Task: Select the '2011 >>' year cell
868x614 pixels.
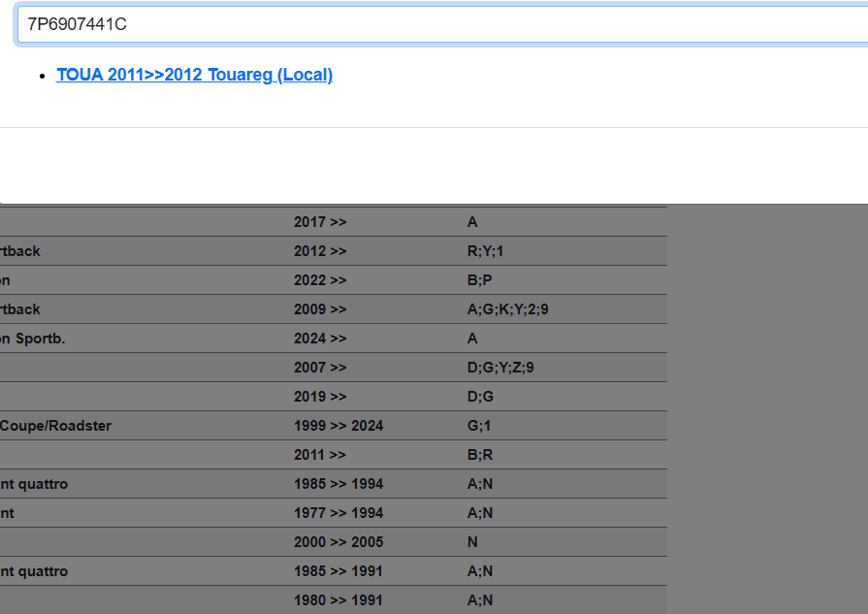Action: 320,455
